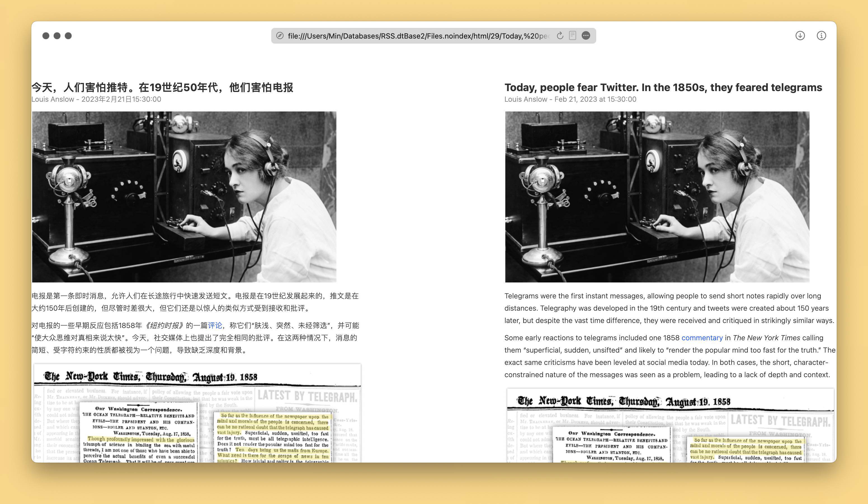
Task: Toggle reader view icon in address bar
Action: pyautogui.click(x=572, y=36)
